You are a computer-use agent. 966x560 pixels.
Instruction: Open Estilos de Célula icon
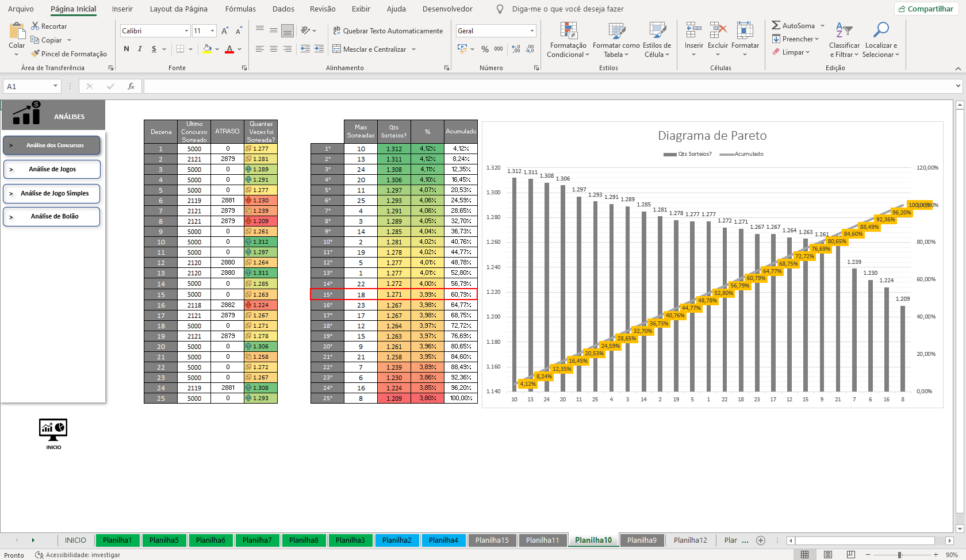[657, 30]
